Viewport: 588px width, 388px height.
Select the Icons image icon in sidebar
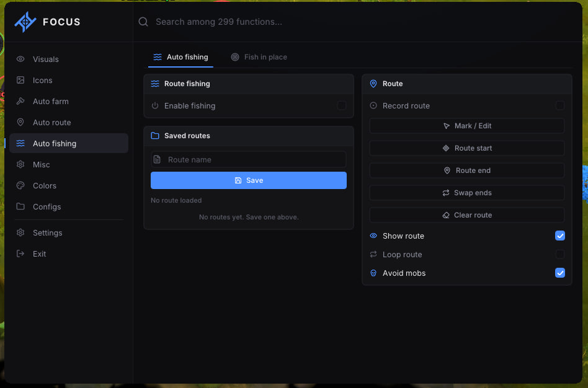pos(20,80)
